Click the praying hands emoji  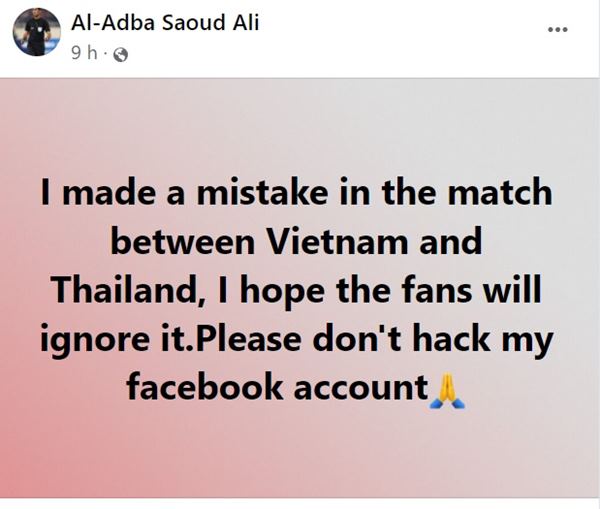tap(445, 387)
